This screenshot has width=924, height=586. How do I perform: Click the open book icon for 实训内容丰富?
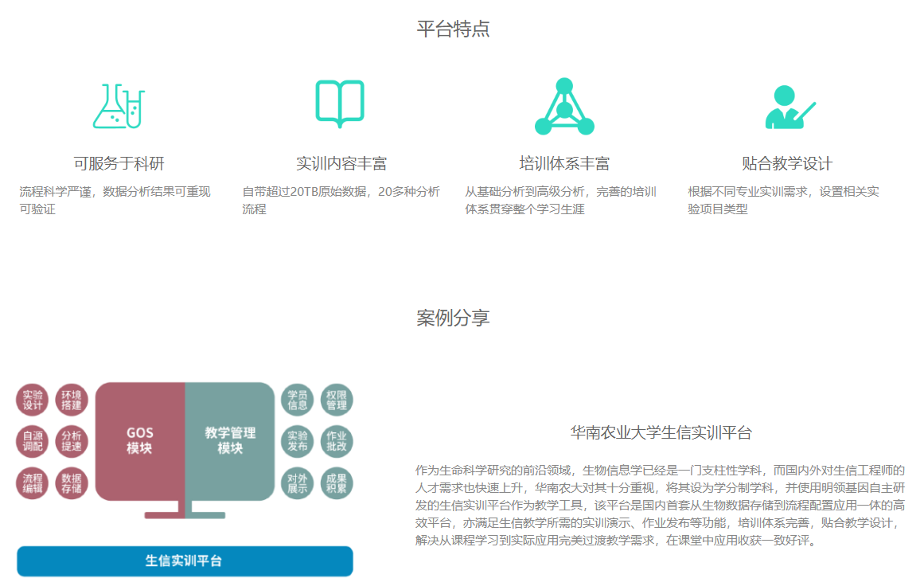pyautogui.click(x=340, y=104)
